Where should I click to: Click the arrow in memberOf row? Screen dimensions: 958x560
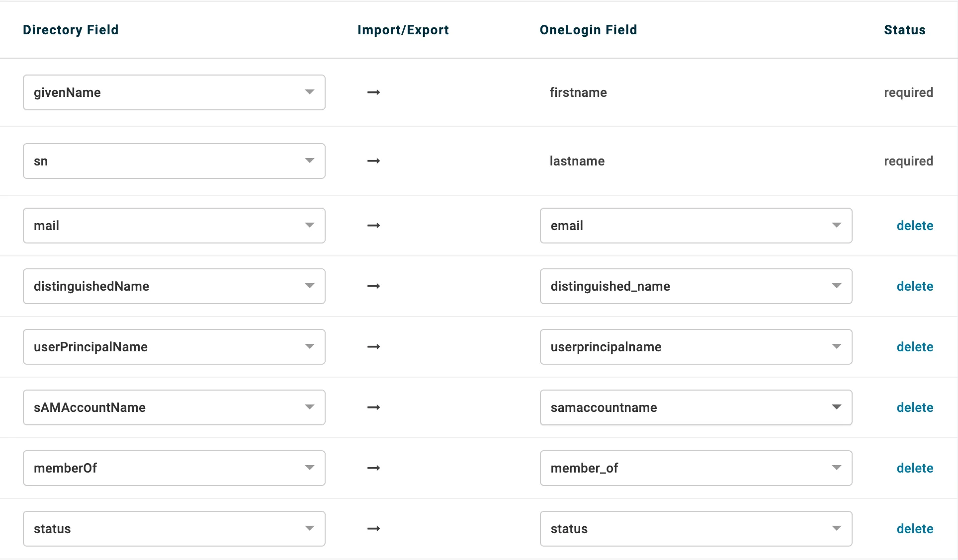[373, 468]
